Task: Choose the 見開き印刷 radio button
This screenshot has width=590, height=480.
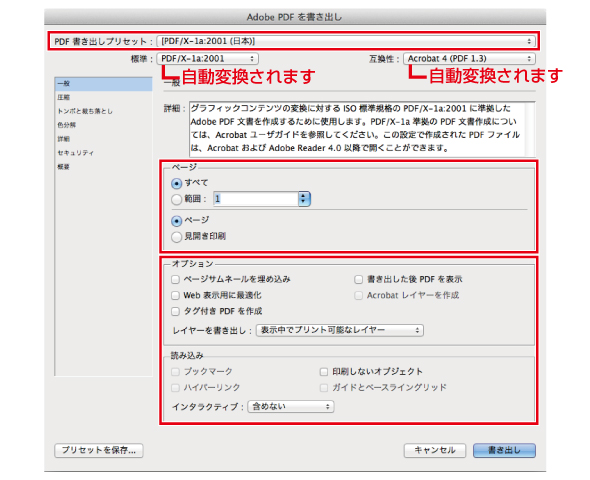Action: (x=176, y=237)
